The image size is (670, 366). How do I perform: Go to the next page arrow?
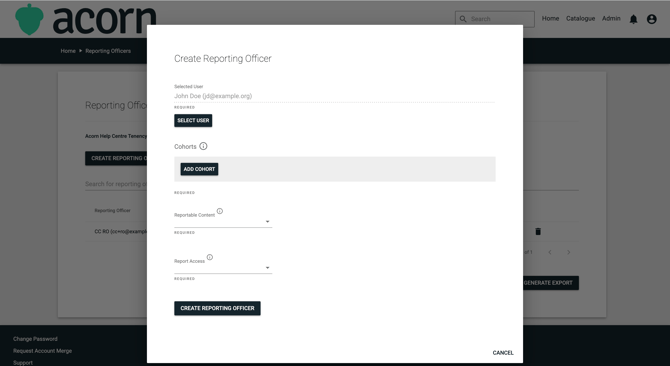[569, 252]
